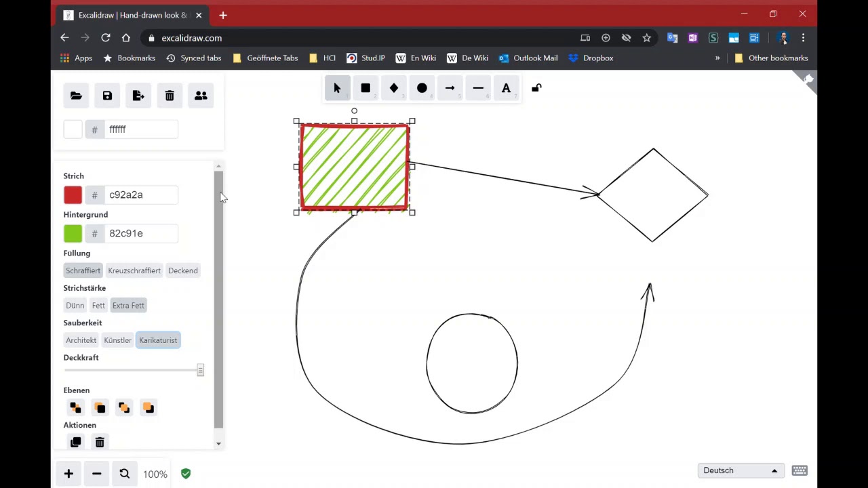The width and height of the screenshot is (868, 488).
Task: Set stroke width to Fett
Action: tap(98, 306)
